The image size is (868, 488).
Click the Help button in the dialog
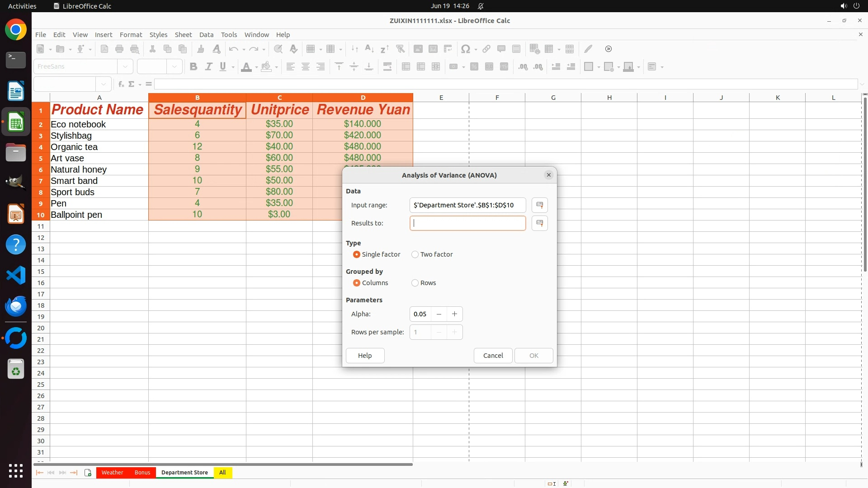point(365,356)
